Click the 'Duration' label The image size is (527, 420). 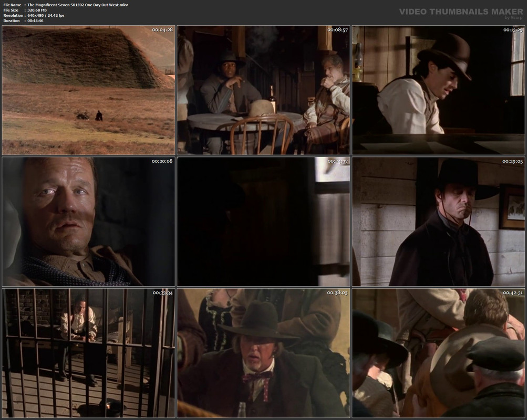tap(12, 21)
